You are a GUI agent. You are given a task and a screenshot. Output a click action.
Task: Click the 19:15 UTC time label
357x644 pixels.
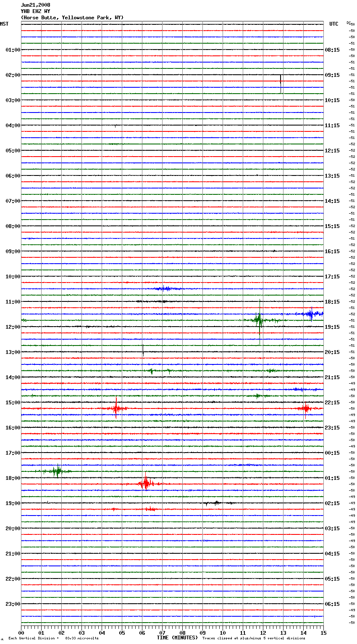click(x=332, y=327)
